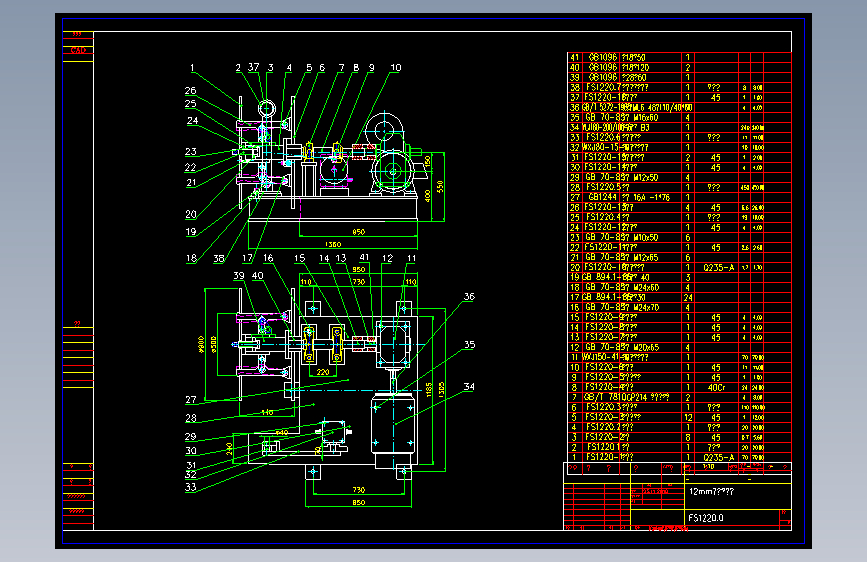
Task: Select Q235-A material in parts list row 1
Action: [x=719, y=457]
